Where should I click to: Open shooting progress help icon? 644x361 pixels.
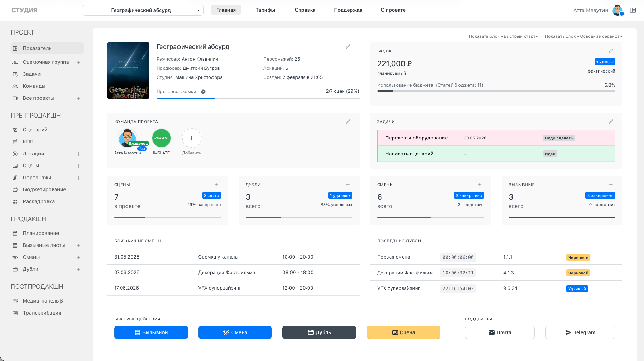[x=203, y=92]
